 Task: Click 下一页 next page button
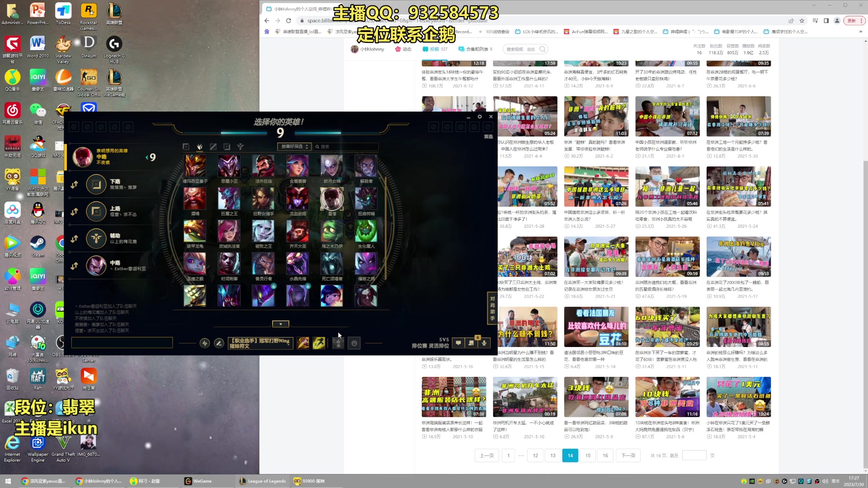(628, 455)
